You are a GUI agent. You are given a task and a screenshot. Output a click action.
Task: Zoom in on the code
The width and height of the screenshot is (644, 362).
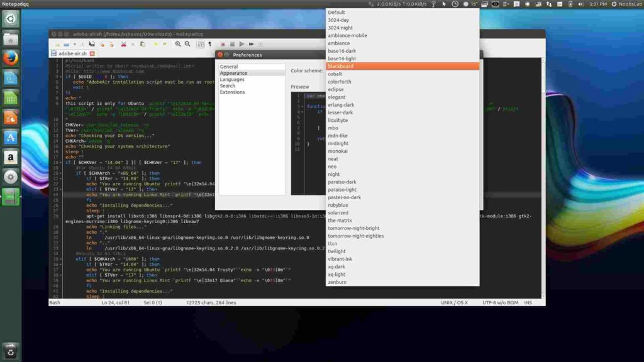178,44
